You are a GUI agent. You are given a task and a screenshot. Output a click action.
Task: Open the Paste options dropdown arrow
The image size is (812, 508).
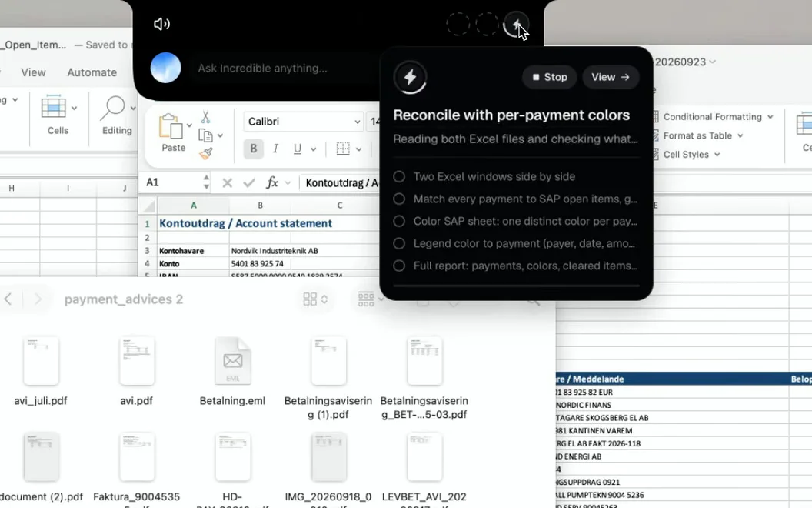pyautogui.click(x=189, y=125)
